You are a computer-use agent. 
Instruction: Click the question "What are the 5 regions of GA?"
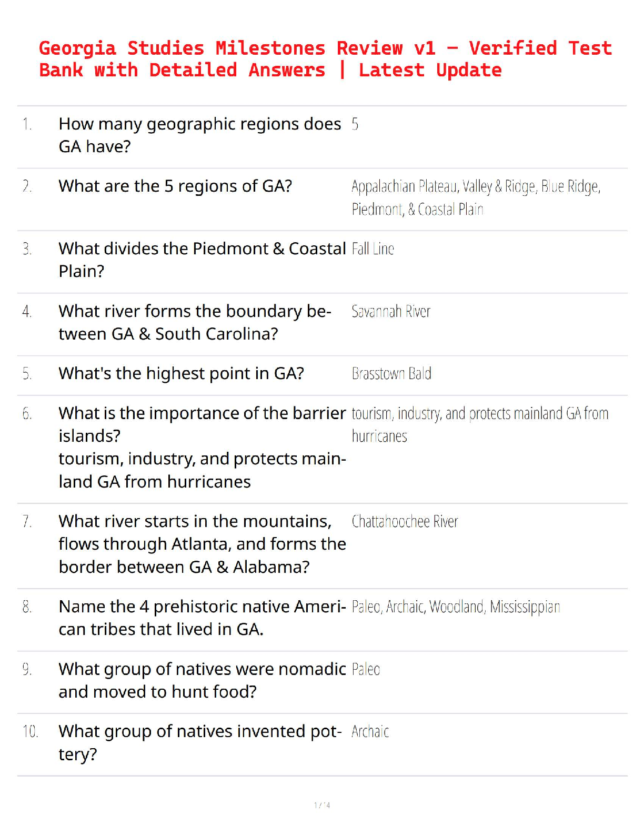point(175,186)
